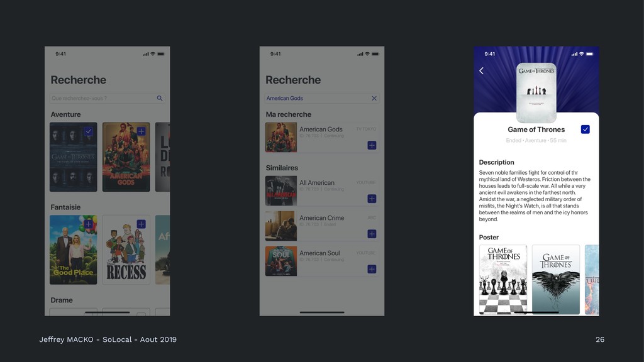Click the search field containing American Gods

click(x=322, y=98)
